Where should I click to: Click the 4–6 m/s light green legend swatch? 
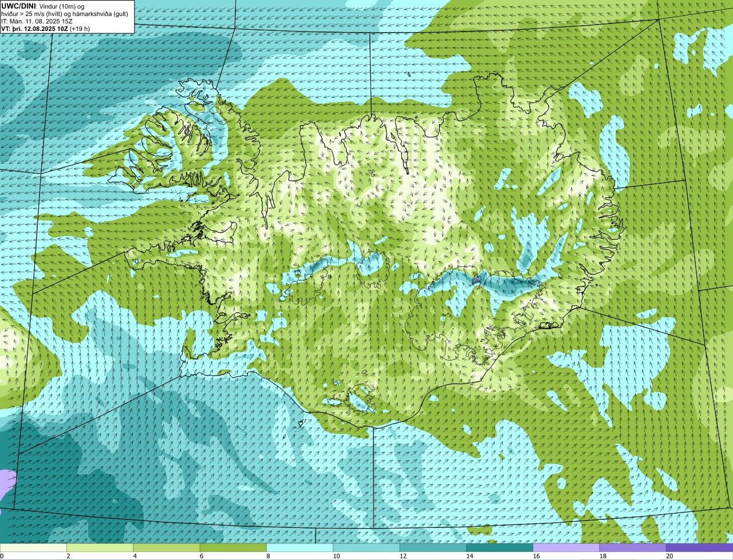(167, 548)
